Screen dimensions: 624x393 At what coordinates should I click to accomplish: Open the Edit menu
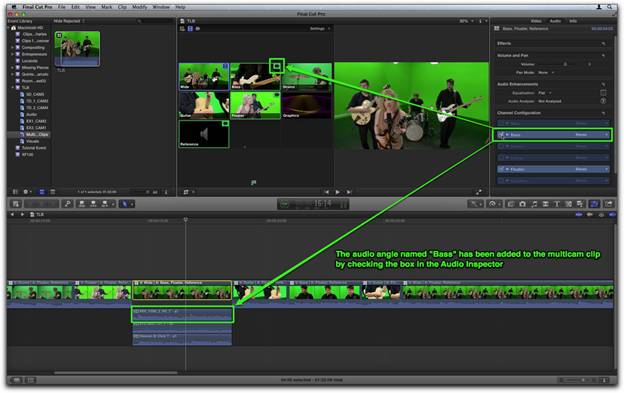click(76, 7)
